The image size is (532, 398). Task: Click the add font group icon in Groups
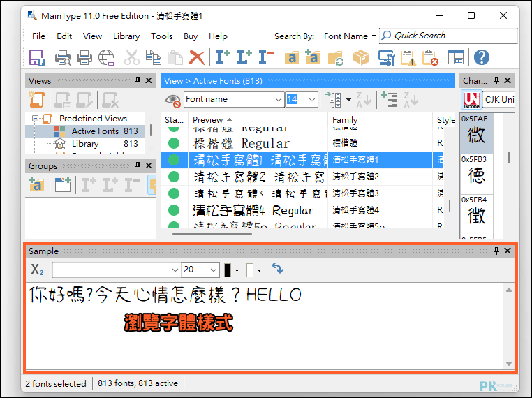(36, 185)
